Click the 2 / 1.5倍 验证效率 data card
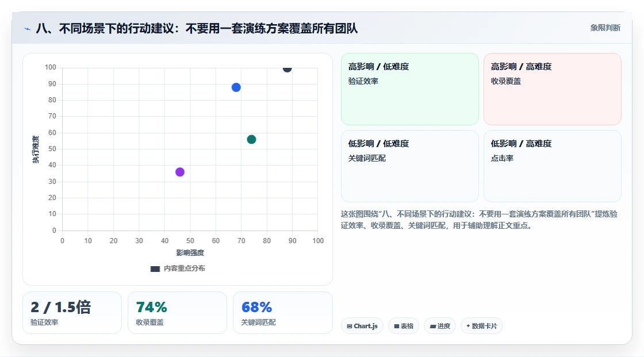Screen dimensions: 644x357 (72, 313)
